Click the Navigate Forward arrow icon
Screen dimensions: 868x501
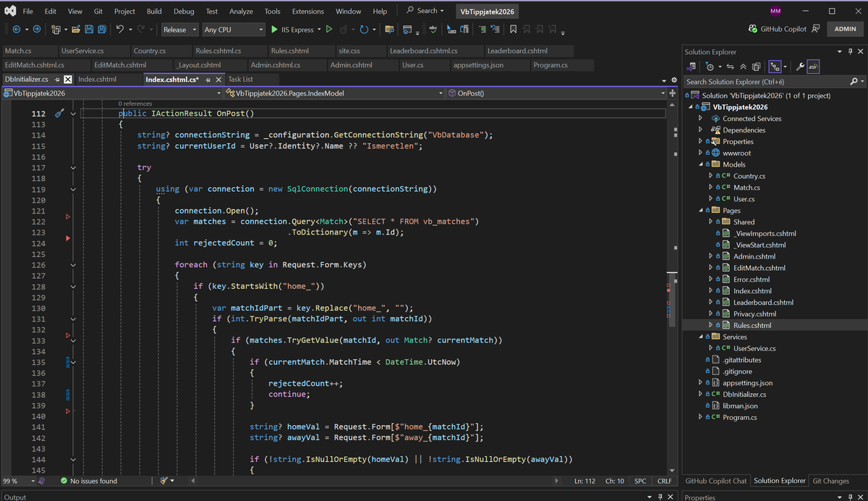pyautogui.click(x=36, y=30)
